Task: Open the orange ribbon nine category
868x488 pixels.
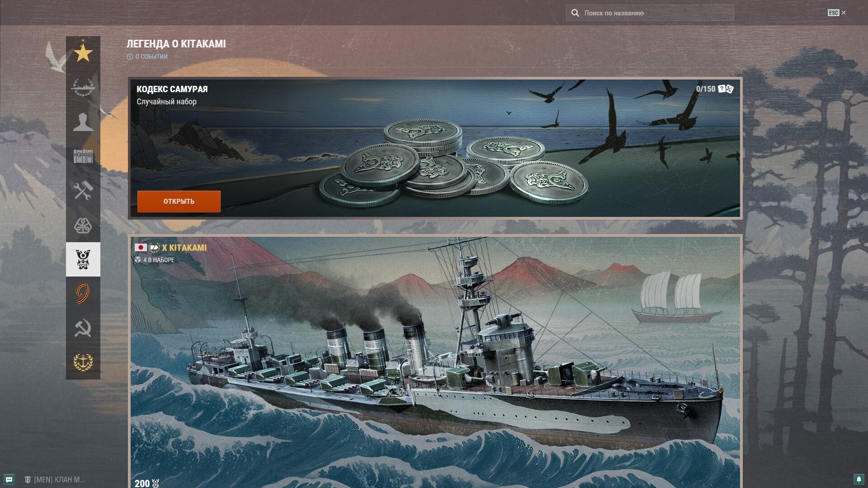Action: tap(83, 294)
